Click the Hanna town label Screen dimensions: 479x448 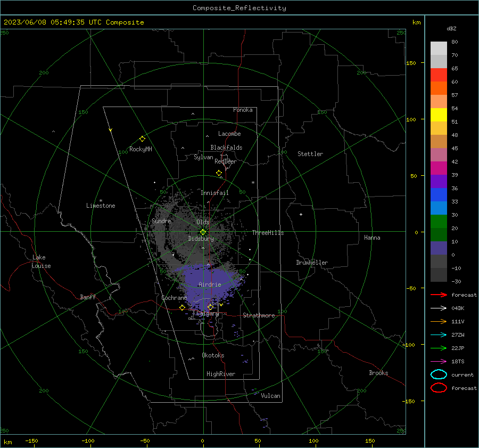[372, 238]
